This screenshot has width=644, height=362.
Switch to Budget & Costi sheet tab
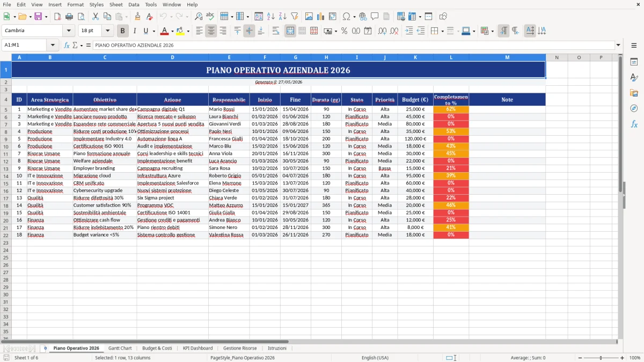pos(157,348)
